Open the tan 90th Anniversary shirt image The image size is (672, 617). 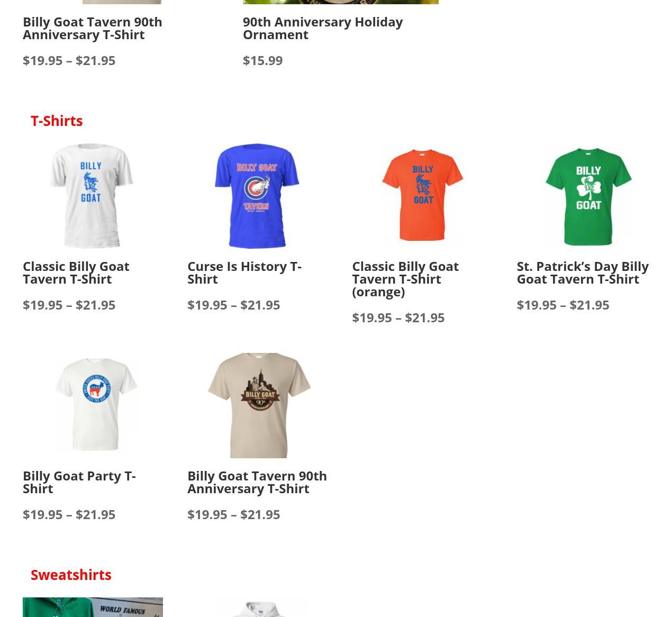coord(257,405)
